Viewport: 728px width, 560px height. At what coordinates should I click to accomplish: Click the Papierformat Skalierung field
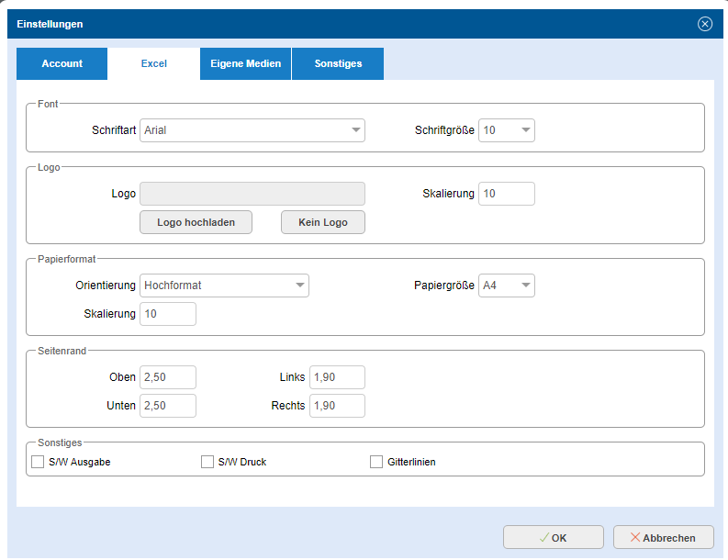coord(168,314)
